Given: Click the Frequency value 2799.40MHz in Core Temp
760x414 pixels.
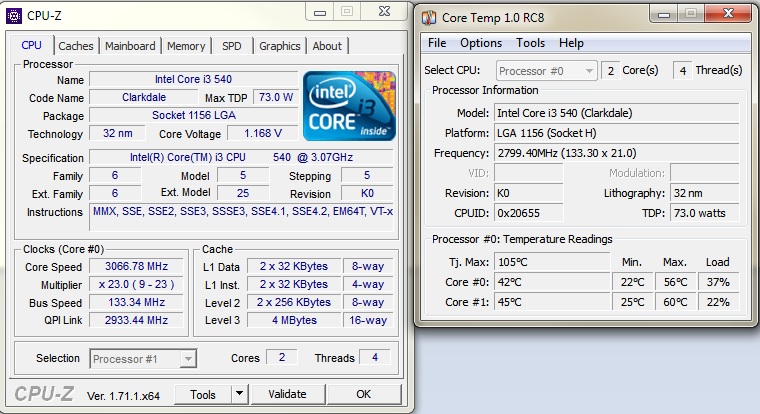Looking at the screenshot, I should [617, 153].
